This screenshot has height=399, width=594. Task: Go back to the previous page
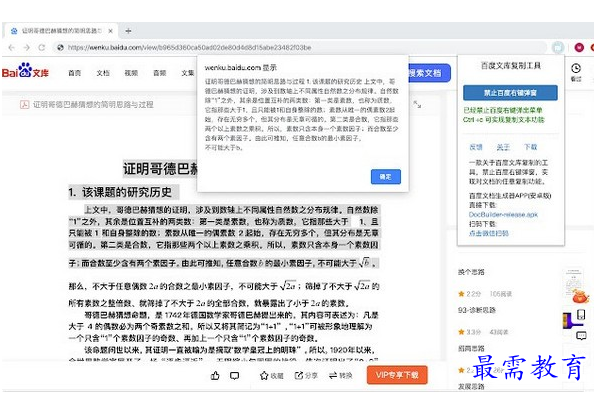[x=11, y=47]
